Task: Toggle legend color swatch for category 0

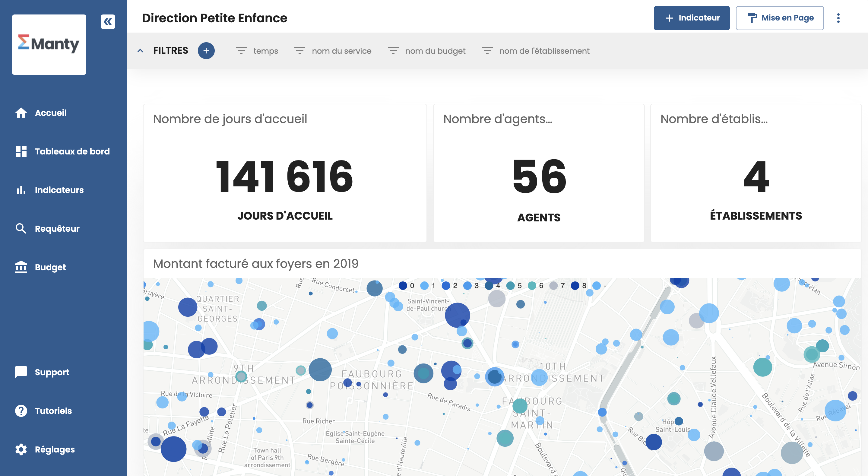Action: pos(403,286)
